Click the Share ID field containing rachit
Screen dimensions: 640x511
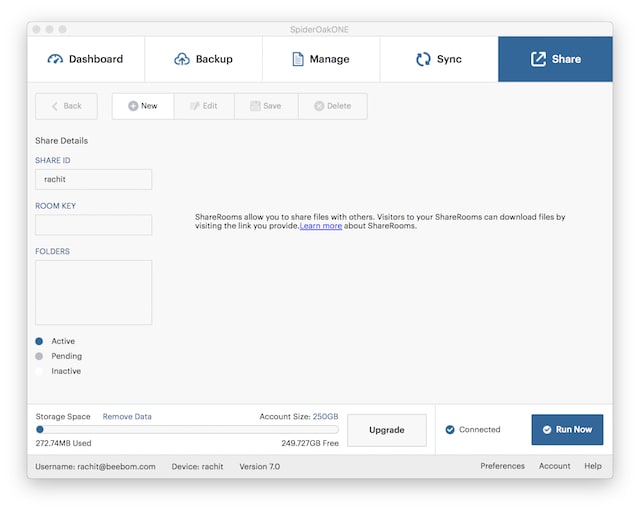pyautogui.click(x=93, y=180)
